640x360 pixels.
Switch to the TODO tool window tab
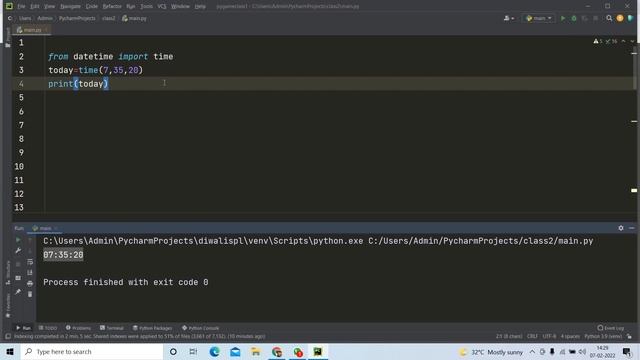pos(48,328)
